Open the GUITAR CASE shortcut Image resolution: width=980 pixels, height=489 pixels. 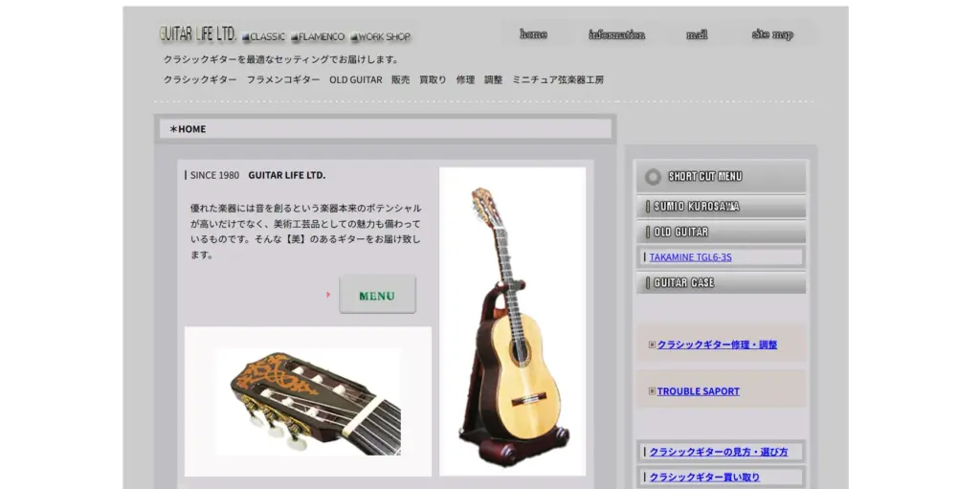(x=722, y=282)
